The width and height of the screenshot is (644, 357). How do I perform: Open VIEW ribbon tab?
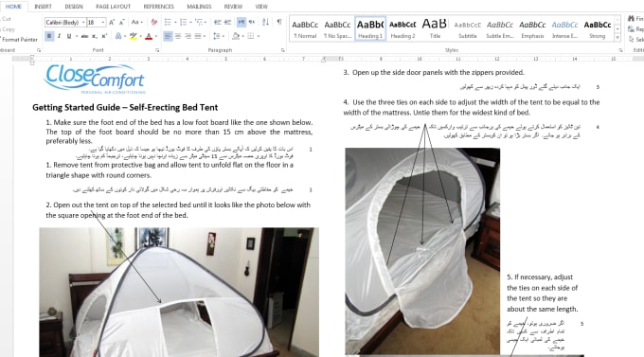click(x=261, y=7)
